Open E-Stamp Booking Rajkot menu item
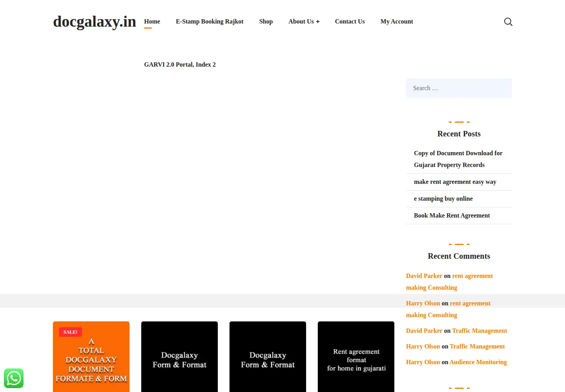 210,22
